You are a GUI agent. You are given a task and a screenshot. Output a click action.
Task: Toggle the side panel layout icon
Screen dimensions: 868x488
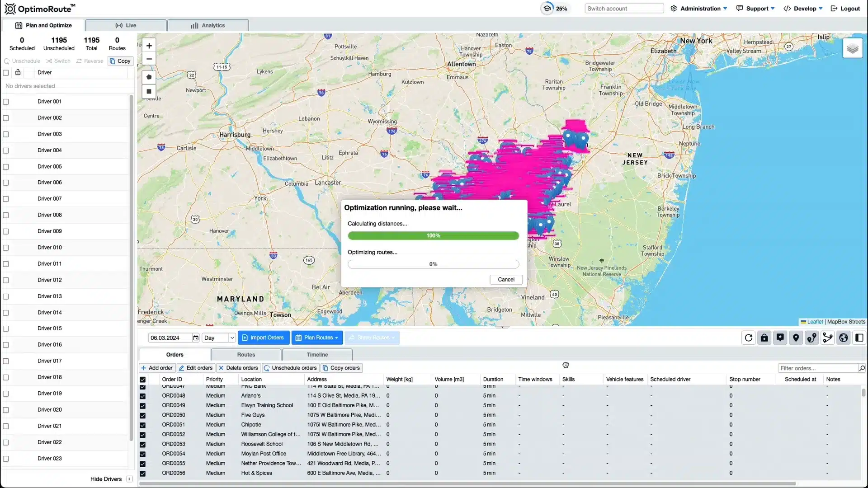[x=859, y=338]
